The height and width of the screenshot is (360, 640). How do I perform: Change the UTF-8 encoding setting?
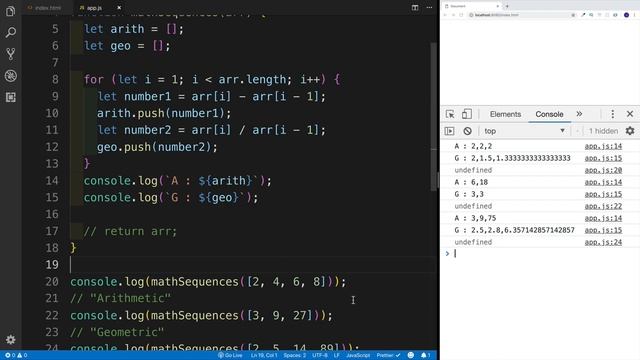pyautogui.click(x=320, y=355)
